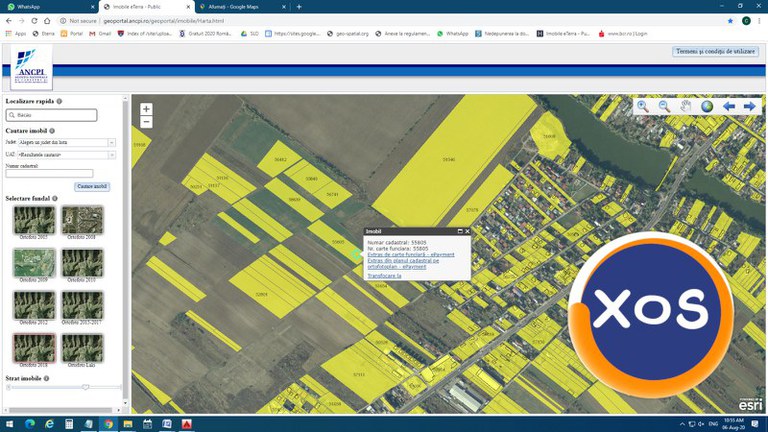Select the Ortofoto 2010 background thumbnail
Screen dimensions: 768x432
click(x=82, y=263)
